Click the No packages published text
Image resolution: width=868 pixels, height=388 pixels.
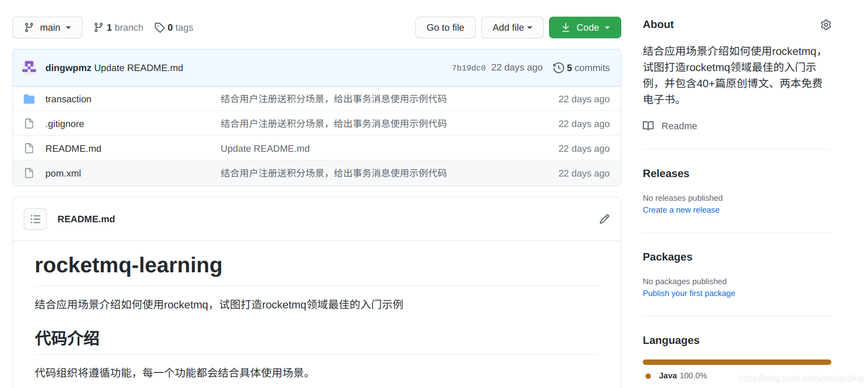685,281
